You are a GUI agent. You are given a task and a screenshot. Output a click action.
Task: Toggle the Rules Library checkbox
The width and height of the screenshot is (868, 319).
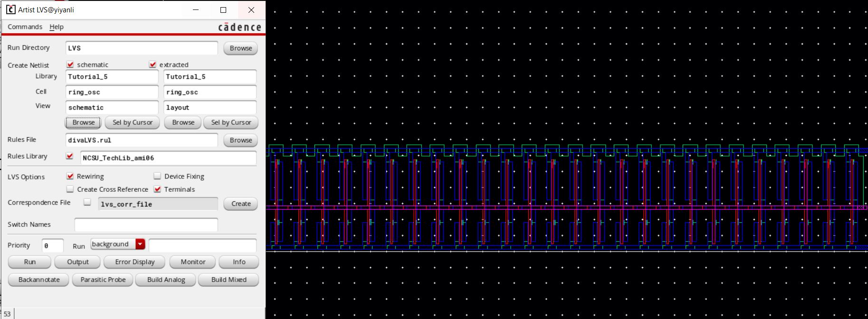pos(70,156)
